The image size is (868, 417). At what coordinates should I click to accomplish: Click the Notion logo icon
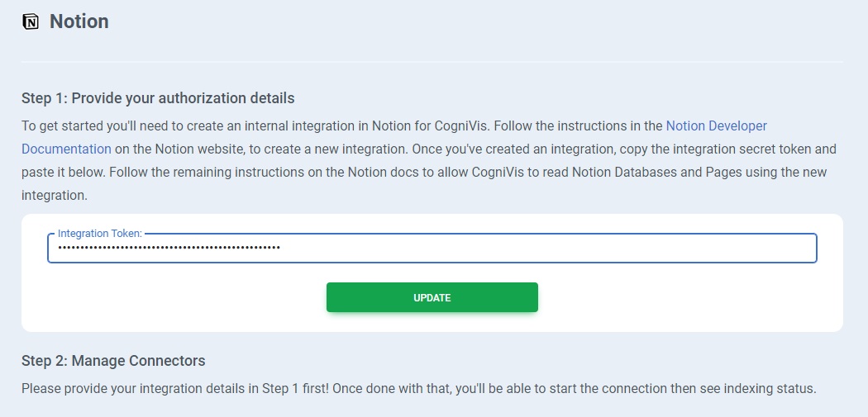point(31,22)
